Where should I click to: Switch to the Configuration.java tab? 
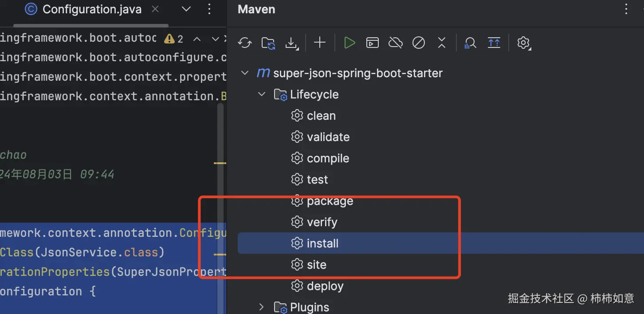click(91, 9)
